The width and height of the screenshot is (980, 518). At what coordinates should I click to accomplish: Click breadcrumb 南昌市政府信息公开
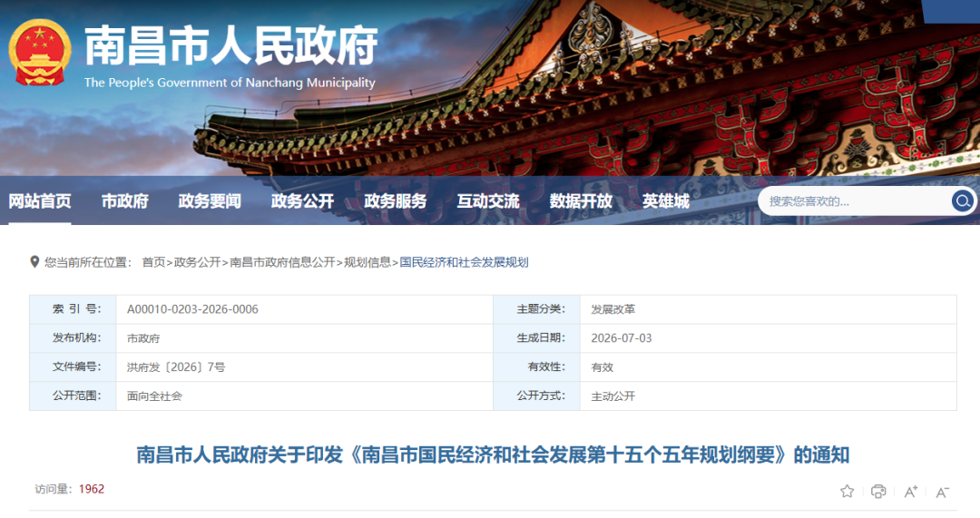point(282,262)
